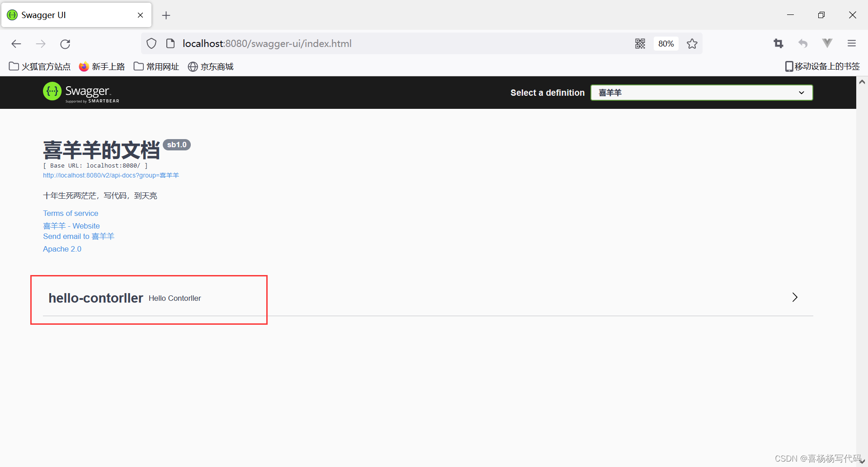Open the Select a definition dropdown
868x467 pixels.
tap(701, 93)
